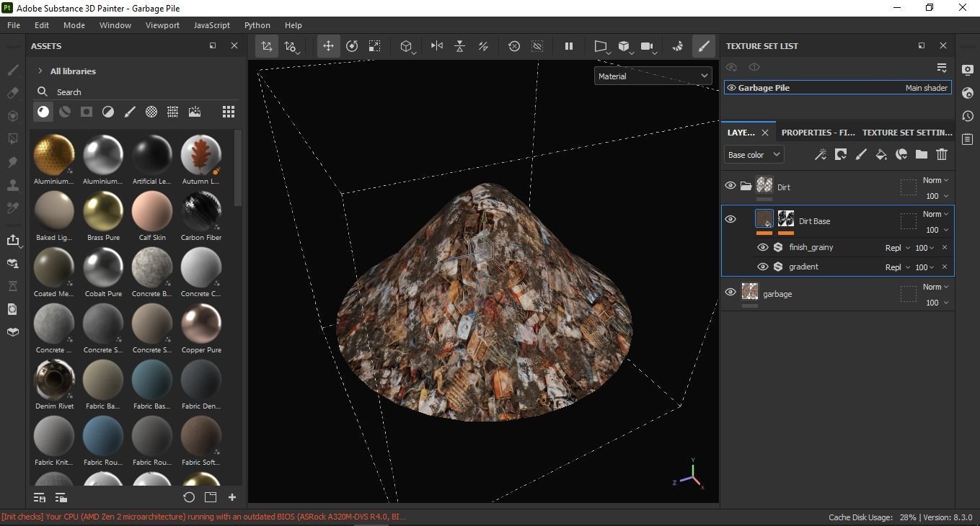Open the Export textures icon in left toolbar
The image size is (980, 526).
pos(12,240)
